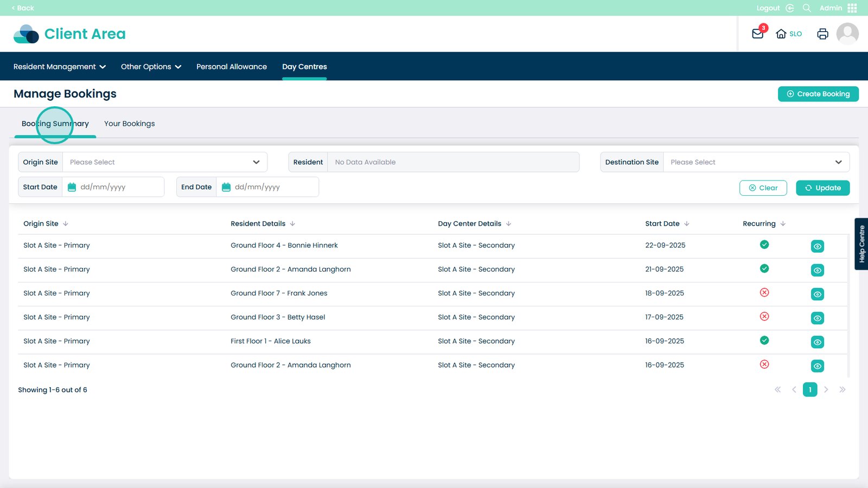
Task: Open the user profile avatar
Action: (847, 34)
